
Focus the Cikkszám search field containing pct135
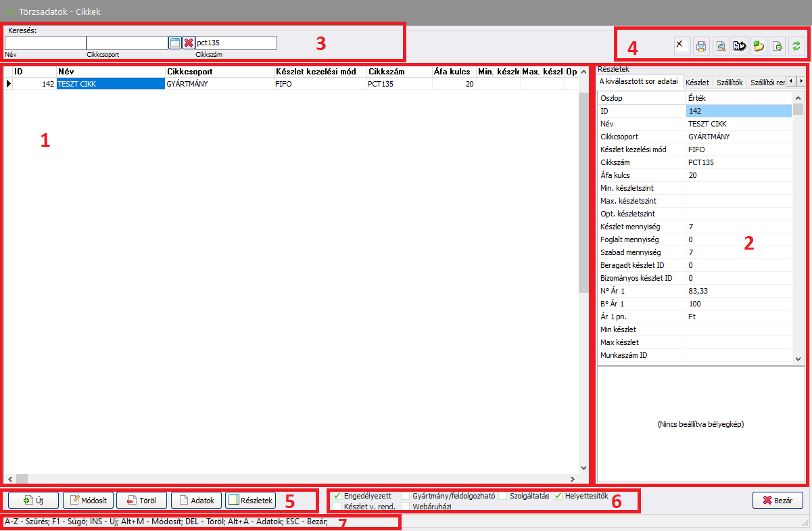[x=235, y=43]
